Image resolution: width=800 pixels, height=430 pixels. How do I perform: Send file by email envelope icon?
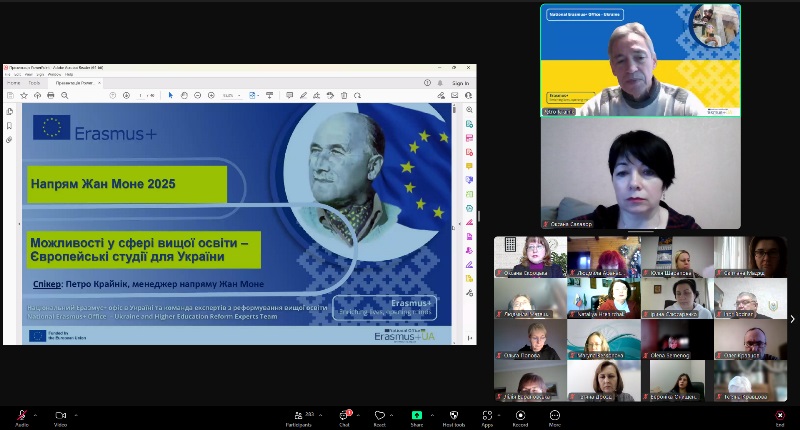455,95
